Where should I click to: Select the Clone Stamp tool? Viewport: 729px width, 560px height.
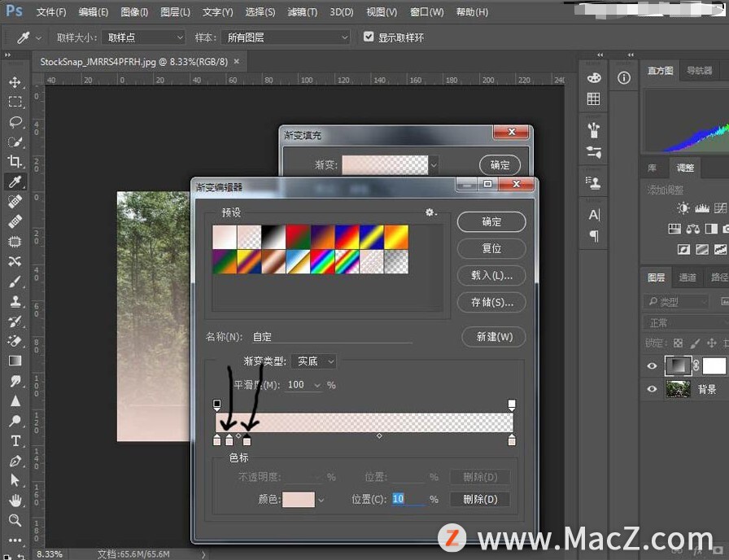(15, 301)
